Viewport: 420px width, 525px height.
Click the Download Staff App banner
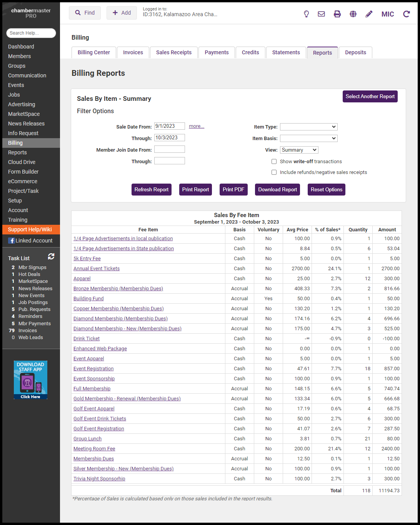(30, 380)
